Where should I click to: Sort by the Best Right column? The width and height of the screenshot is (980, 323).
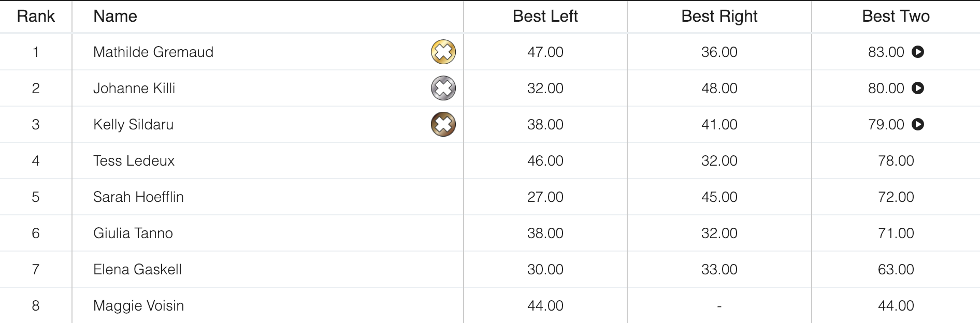719,16
